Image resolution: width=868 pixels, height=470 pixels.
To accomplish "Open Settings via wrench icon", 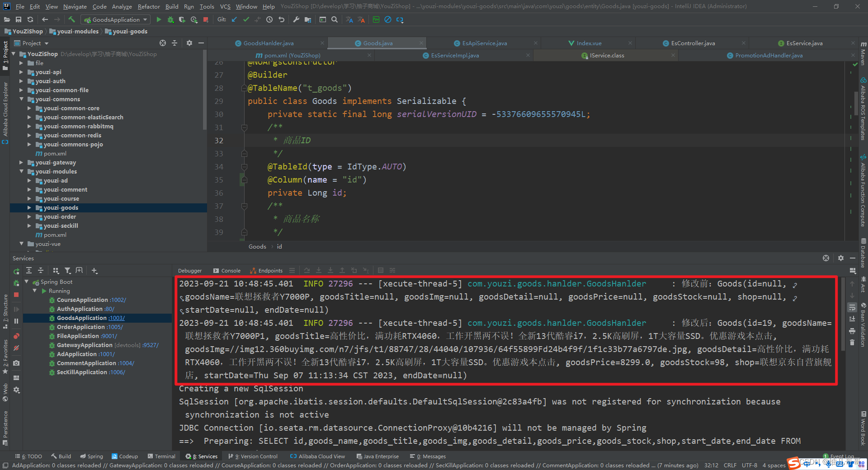I will click(296, 19).
